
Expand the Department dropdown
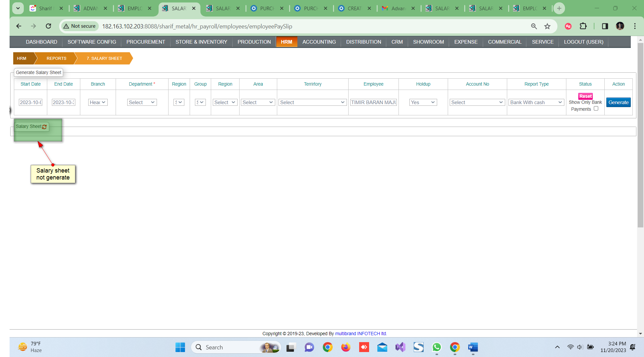point(142,102)
